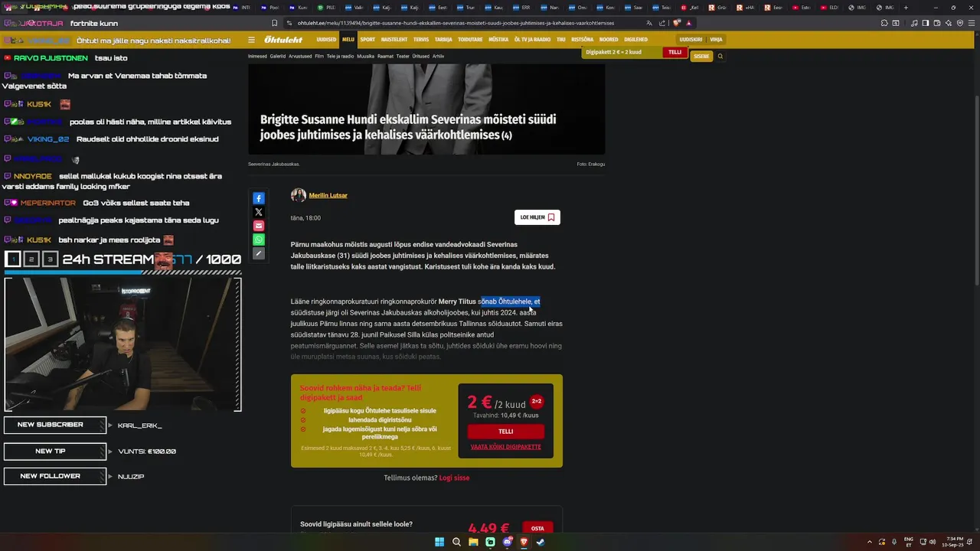
Task: Open MELU section
Action: [x=348, y=40]
